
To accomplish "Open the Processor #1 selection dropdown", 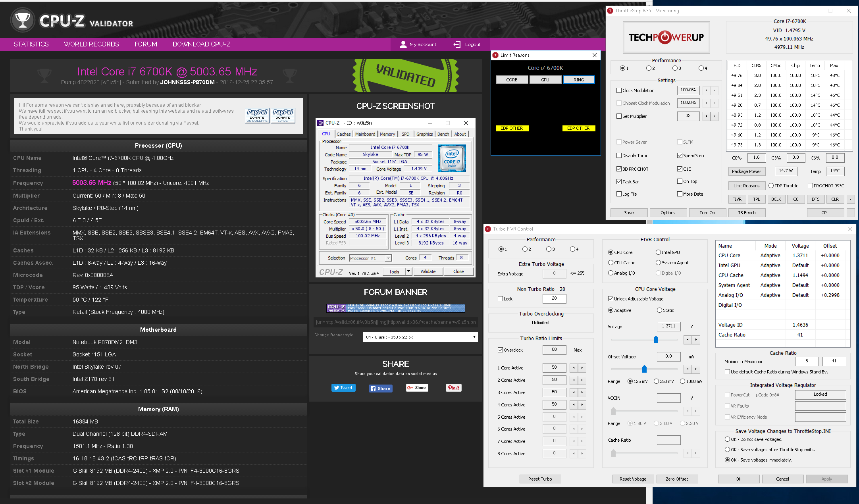I will click(370, 258).
